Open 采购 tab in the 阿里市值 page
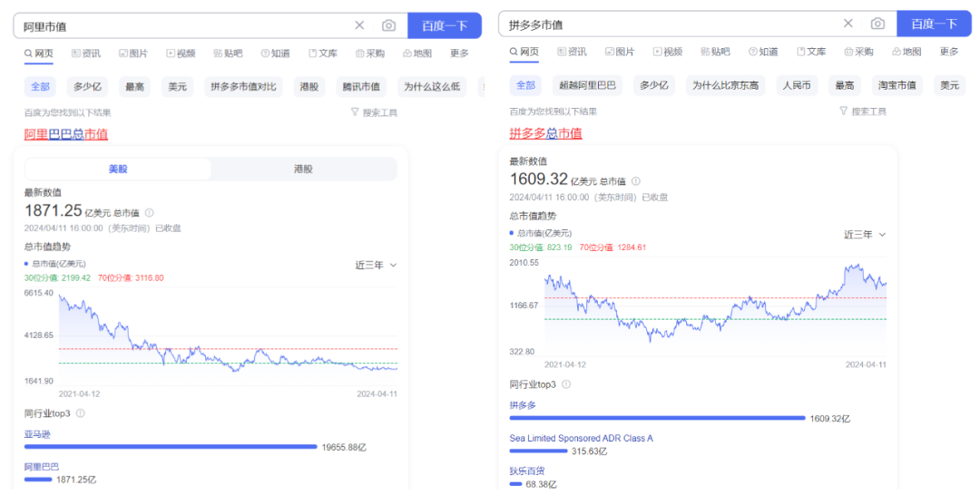The width and height of the screenshot is (980, 495). 370,53
